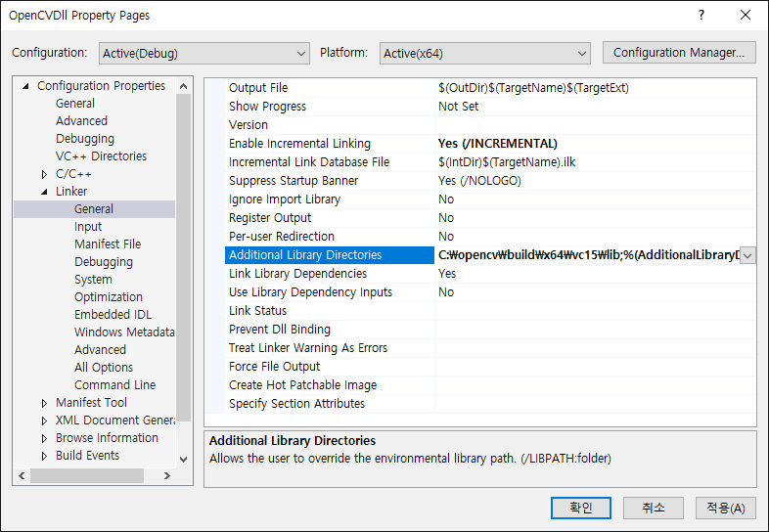Cancel with the 취소 button
The width and height of the screenshot is (769, 532).
tap(654, 508)
